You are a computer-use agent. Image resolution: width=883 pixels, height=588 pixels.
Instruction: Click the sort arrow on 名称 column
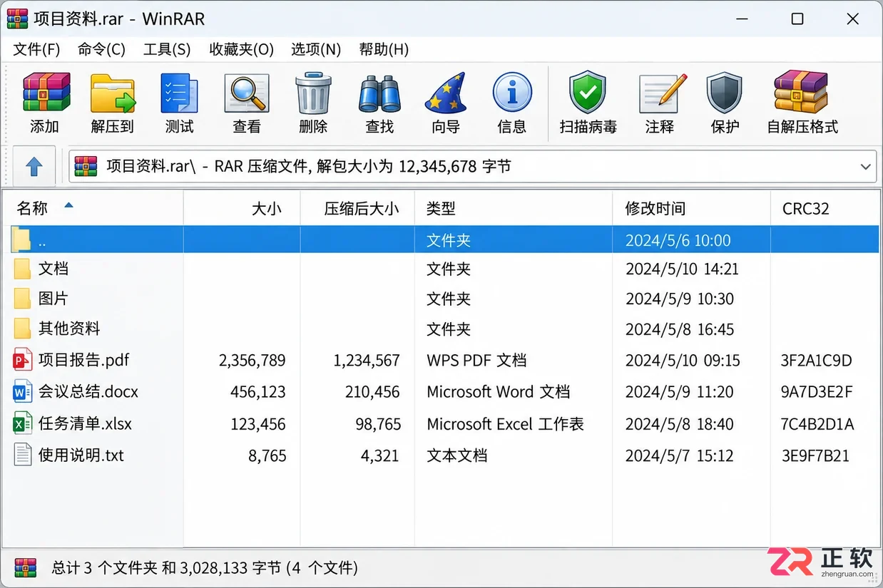click(x=68, y=206)
